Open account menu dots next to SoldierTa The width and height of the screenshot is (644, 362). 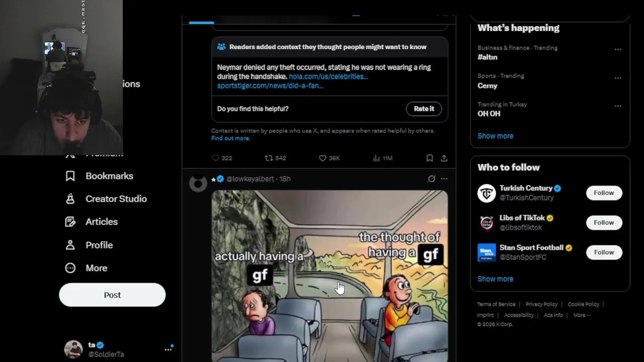168,349
